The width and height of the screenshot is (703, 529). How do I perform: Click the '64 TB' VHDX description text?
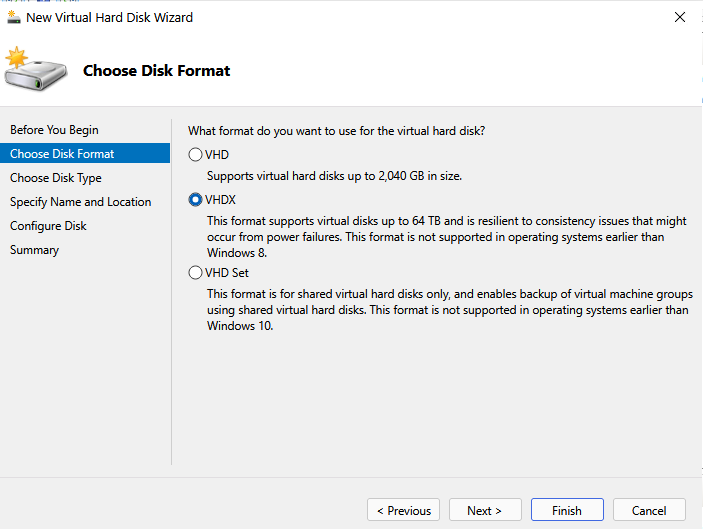tap(447, 237)
